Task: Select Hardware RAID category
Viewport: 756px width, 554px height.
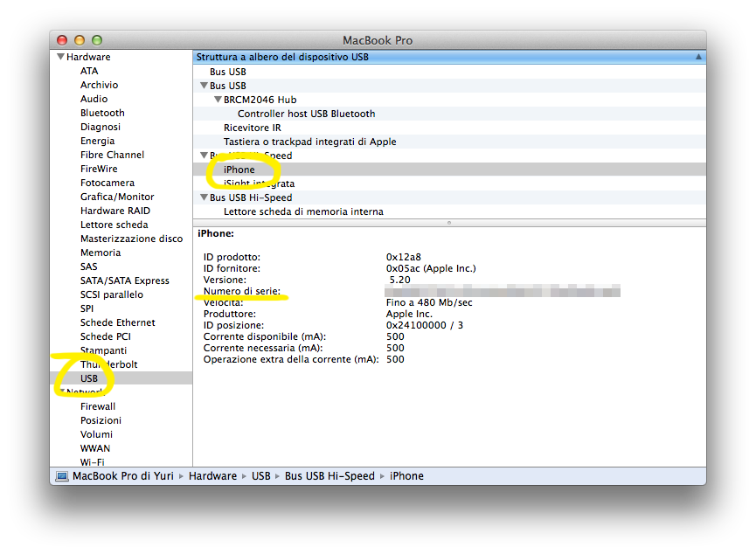Action: (x=115, y=211)
